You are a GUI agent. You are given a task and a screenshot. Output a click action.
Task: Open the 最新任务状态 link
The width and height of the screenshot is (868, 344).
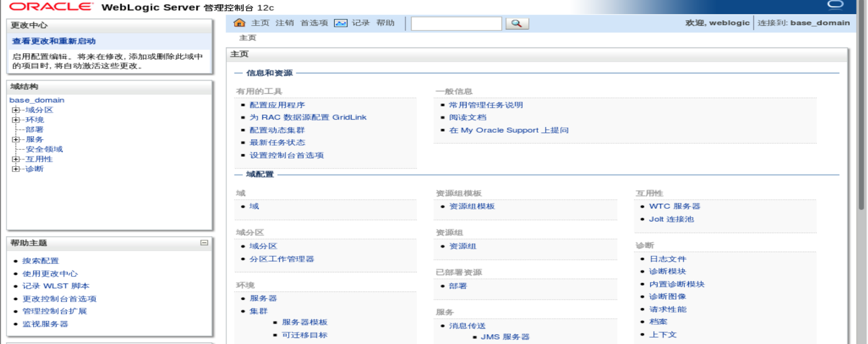(x=277, y=143)
